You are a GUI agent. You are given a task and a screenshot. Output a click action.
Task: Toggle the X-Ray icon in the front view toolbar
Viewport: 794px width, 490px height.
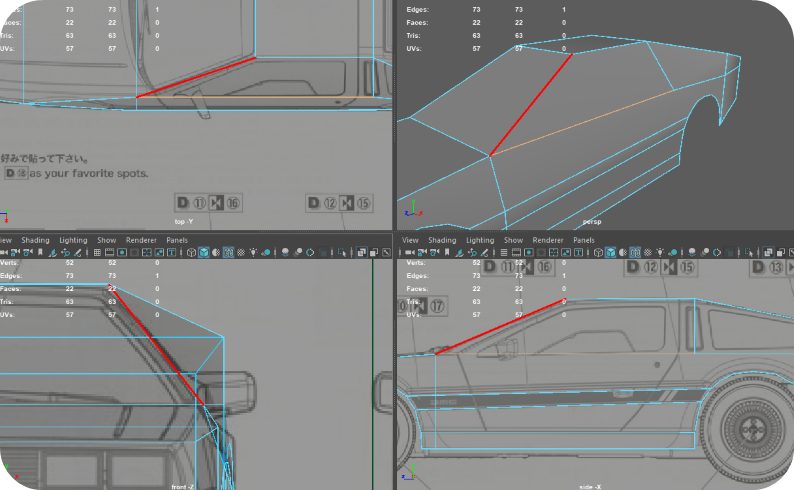tap(362, 252)
